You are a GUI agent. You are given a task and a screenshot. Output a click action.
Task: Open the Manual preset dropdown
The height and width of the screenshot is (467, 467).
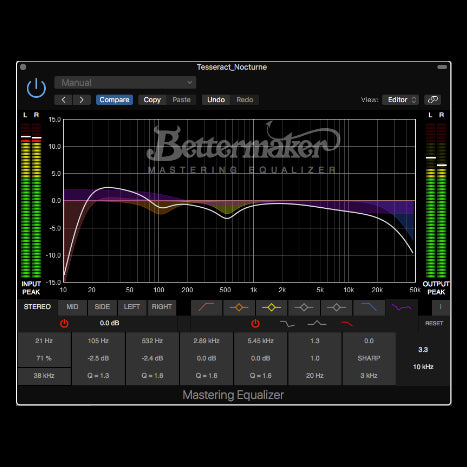click(x=125, y=83)
